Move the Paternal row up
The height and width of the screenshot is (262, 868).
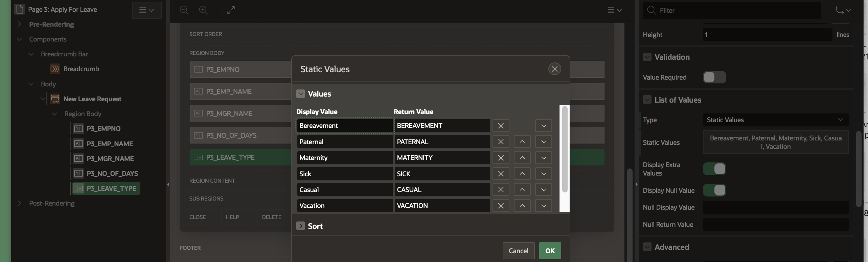pyautogui.click(x=522, y=142)
